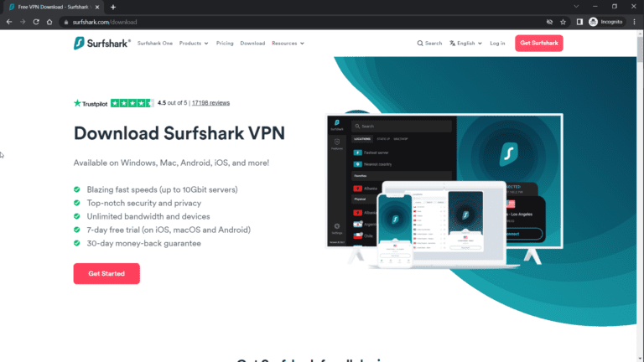Bookmark this page with star icon
Image resolution: width=644 pixels, height=362 pixels.
pyautogui.click(x=563, y=22)
